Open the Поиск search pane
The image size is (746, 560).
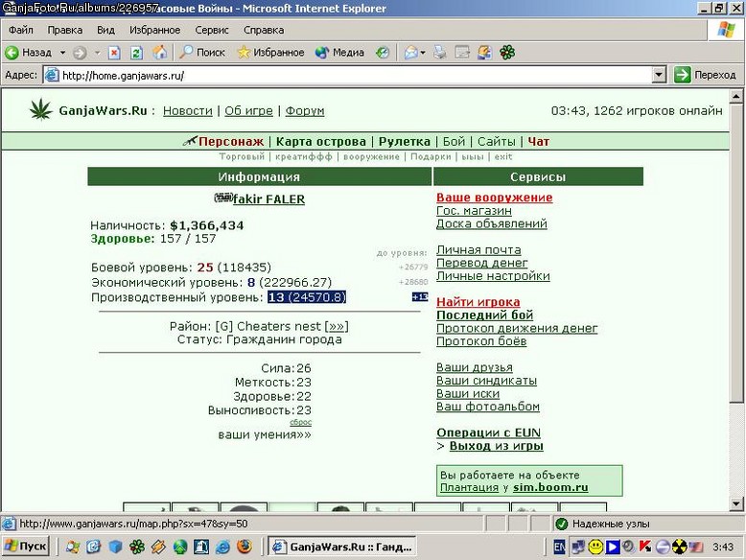[x=201, y=53]
